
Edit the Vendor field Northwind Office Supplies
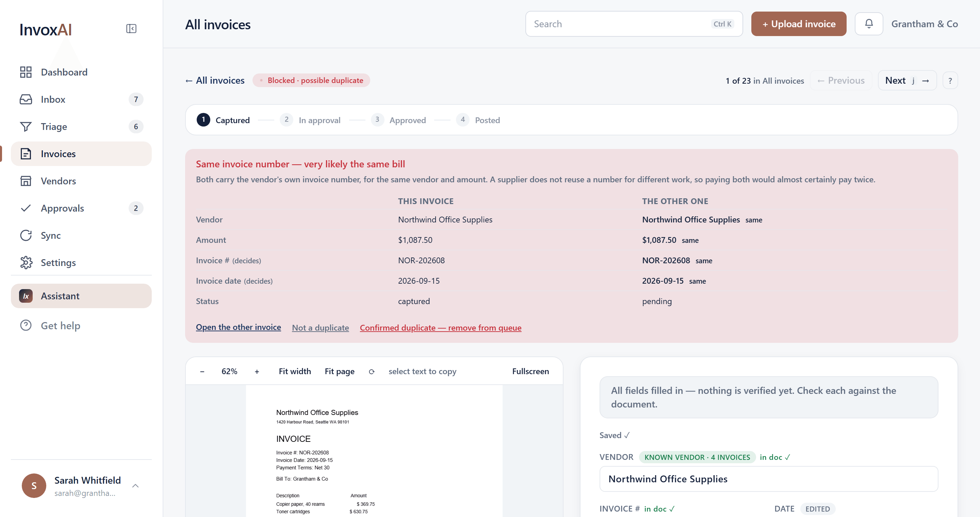[768, 479]
